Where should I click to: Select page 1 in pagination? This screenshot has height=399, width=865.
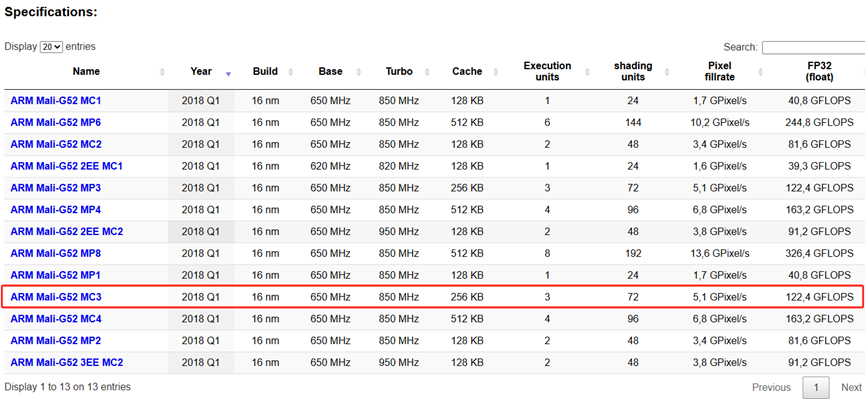(815, 388)
